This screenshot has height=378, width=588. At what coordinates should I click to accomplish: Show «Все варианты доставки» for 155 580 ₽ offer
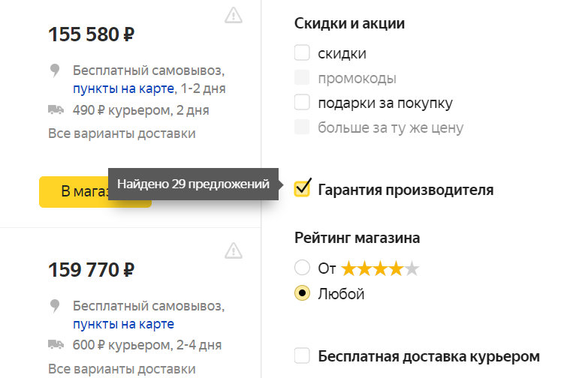click(x=122, y=133)
